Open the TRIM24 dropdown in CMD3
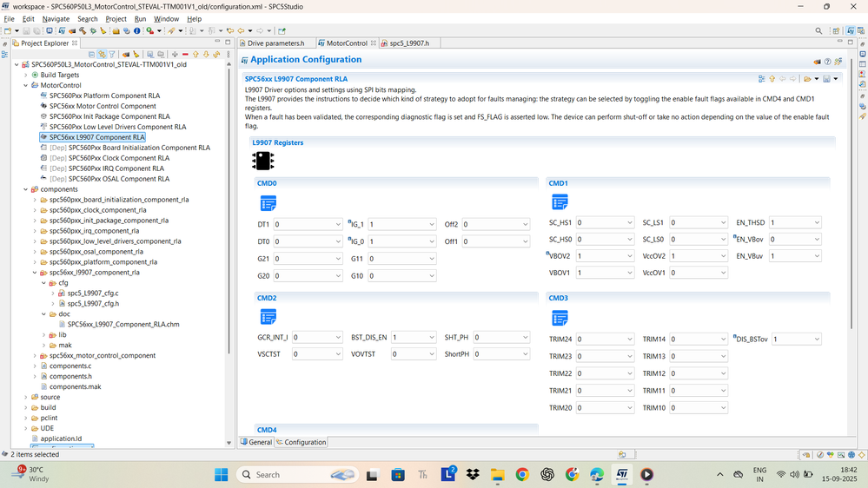The width and height of the screenshot is (868, 488). click(605, 339)
